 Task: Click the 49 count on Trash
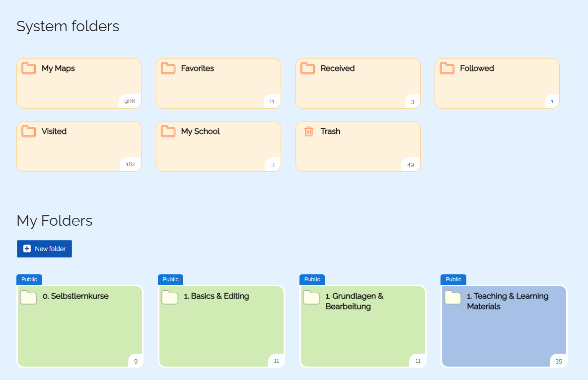click(x=411, y=165)
